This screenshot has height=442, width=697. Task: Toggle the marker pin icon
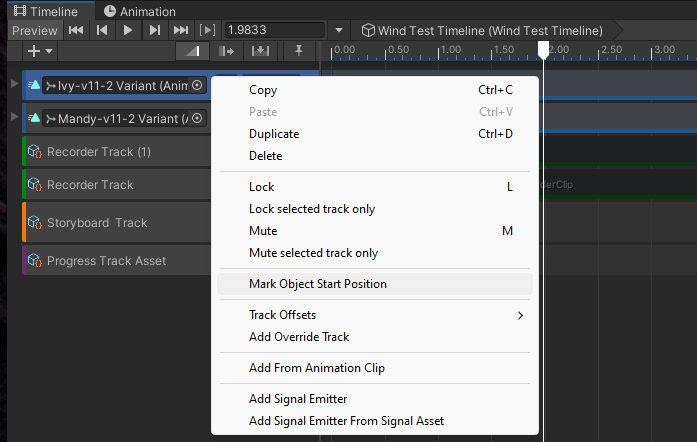point(298,50)
